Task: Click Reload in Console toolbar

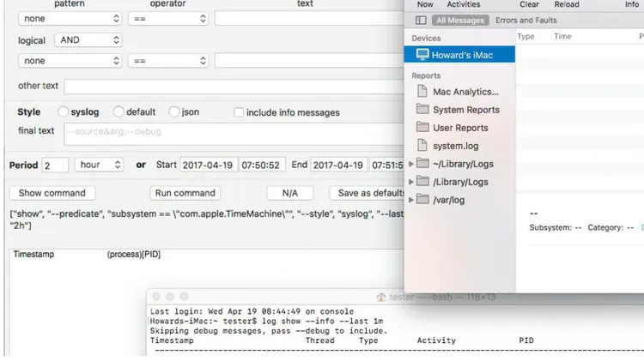Action: point(567,4)
